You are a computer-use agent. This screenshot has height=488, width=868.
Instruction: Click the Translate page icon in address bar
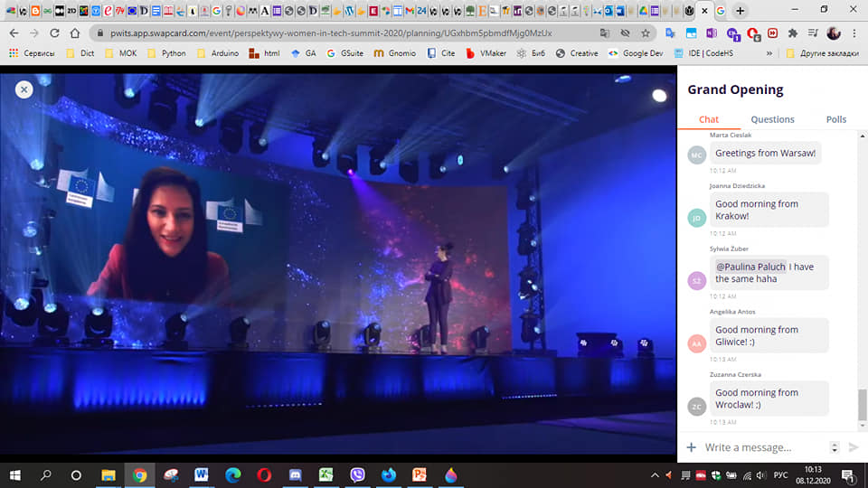click(604, 33)
